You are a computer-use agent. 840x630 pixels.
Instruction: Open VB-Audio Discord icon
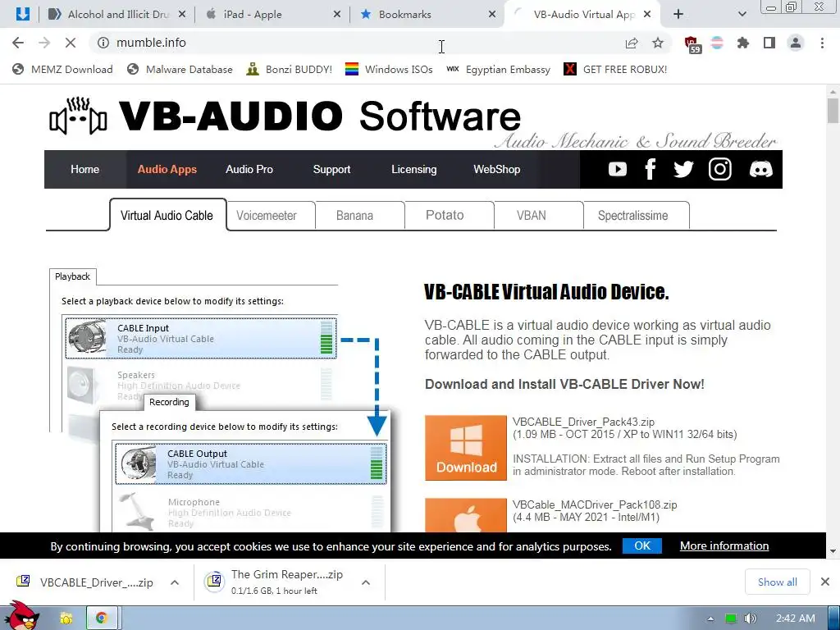(760, 169)
